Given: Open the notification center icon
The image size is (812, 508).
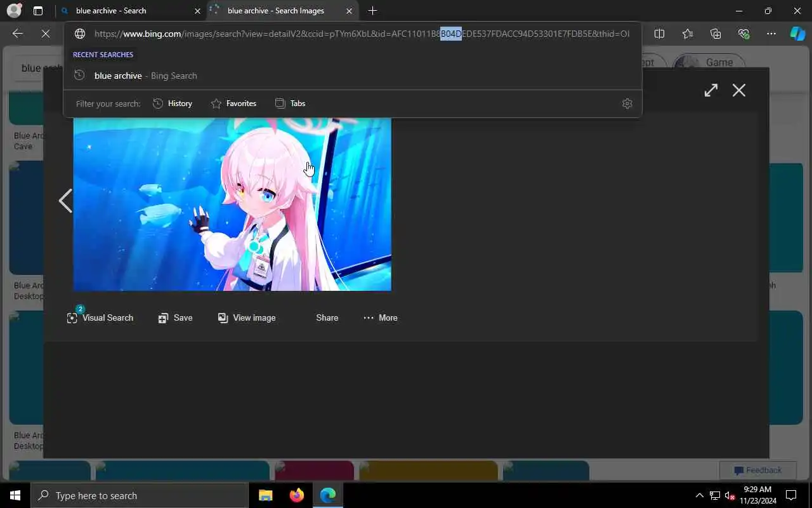Looking at the screenshot, I should [791, 495].
